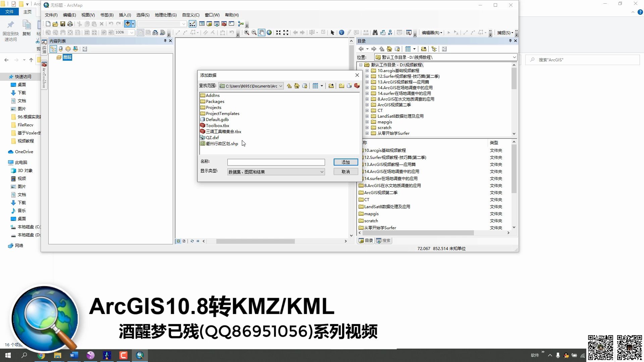Switch to Layout View at map bottom

coord(184,241)
